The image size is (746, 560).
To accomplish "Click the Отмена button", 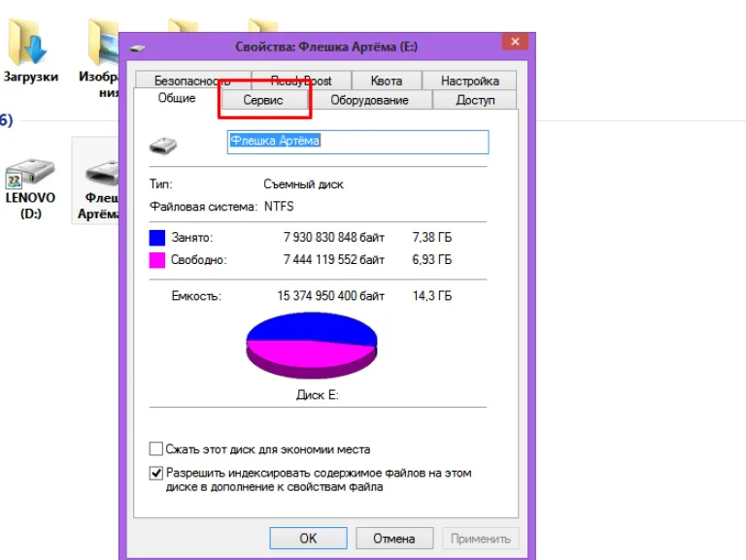I will coord(394,538).
